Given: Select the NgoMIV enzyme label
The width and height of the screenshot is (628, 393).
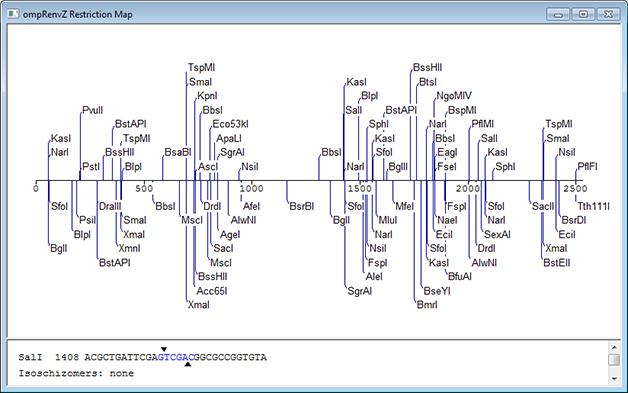Looking at the screenshot, I should (454, 96).
